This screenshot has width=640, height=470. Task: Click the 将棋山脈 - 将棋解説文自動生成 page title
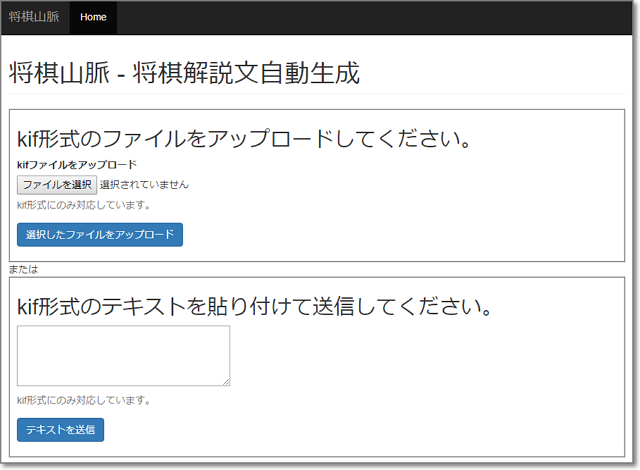tap(184, 73)
